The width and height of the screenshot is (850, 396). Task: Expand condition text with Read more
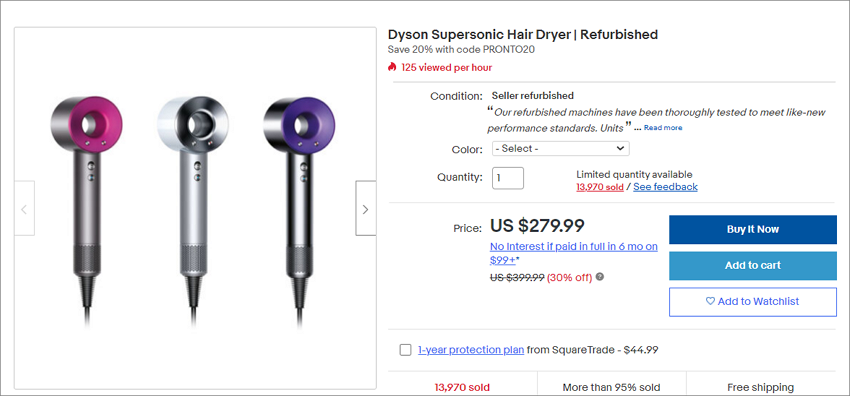663,128
